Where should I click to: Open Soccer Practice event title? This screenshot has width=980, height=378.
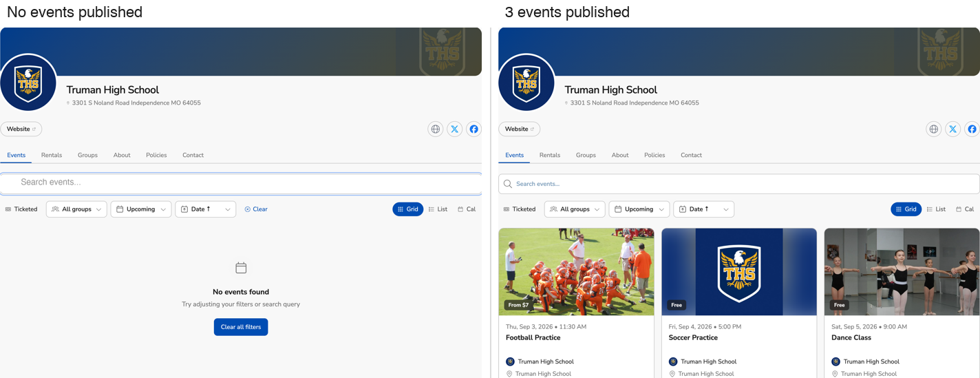tap(693, 338)
